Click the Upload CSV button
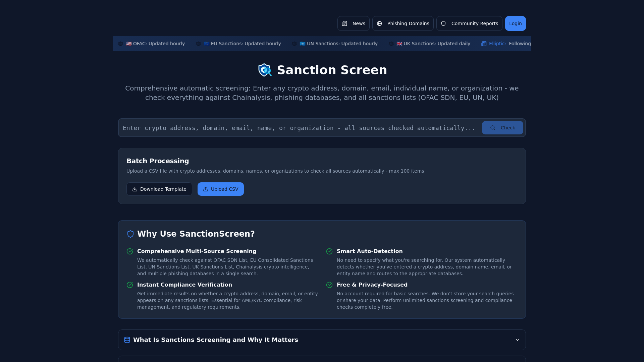Image resolution: width=644 pixels, height=362 pixels. click(220, 189)
